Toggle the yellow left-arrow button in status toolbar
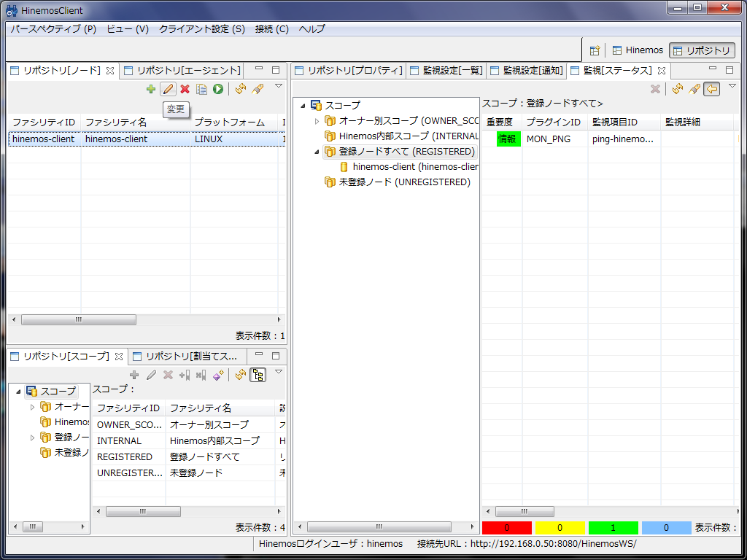The width and height of the screenshot is (747, 560). pos(712,89)
